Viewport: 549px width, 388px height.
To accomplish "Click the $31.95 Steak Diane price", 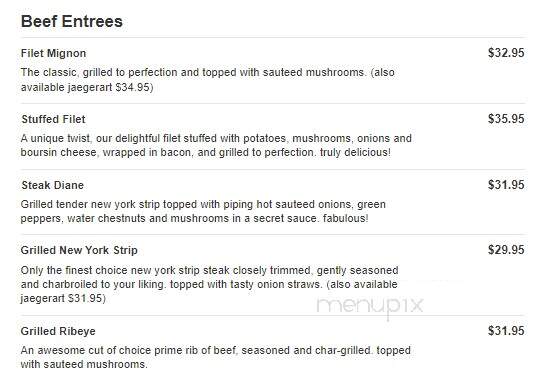I will coord(506,185).
